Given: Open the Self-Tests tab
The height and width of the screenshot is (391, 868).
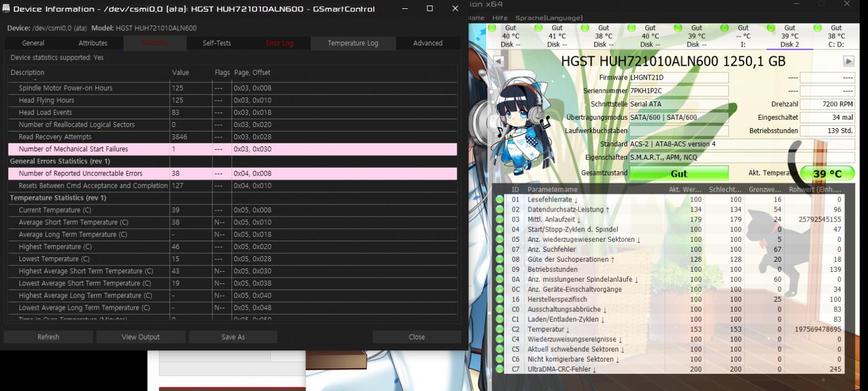Looking at the screenshot, I should pyautogui.click(x=216, y=43).
